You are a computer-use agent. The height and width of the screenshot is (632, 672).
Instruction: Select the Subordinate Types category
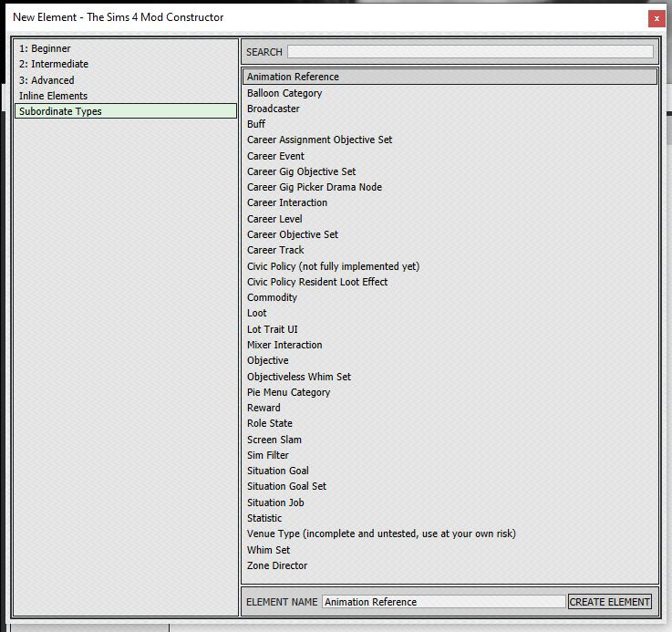click(60, 111)
